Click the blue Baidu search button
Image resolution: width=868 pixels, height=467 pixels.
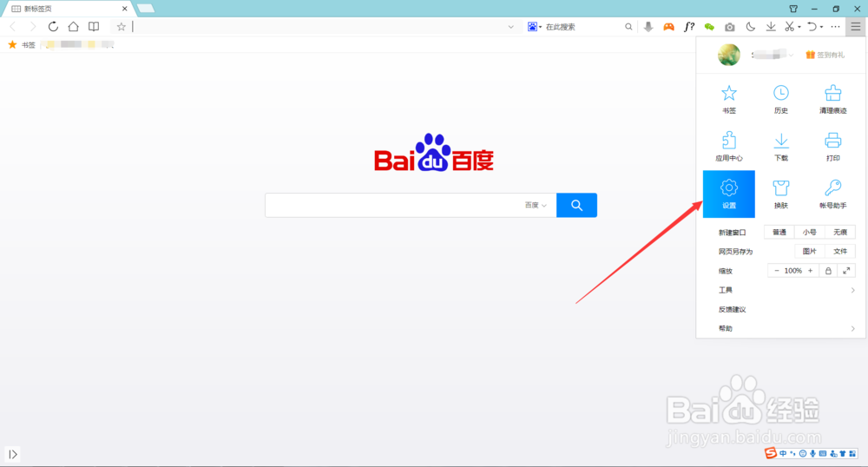576,205
